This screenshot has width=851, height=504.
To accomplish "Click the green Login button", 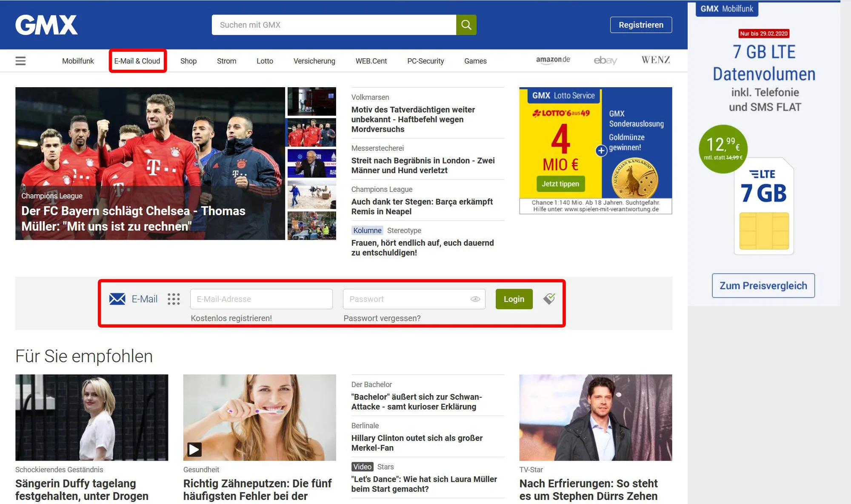I will (514, 299).
